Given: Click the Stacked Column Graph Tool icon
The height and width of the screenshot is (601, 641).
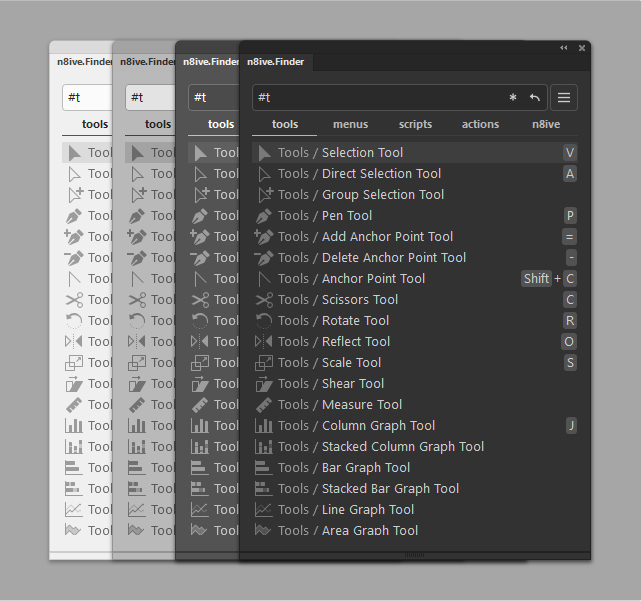Looking at the screenshot, I should (x=264, y=447).
